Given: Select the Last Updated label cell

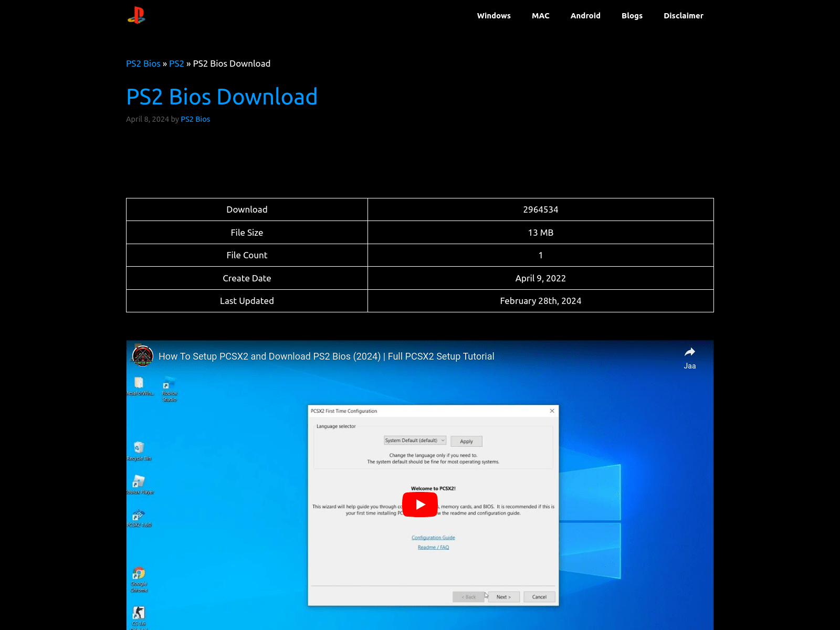Looking at the screenshot, I should [247, 301].
